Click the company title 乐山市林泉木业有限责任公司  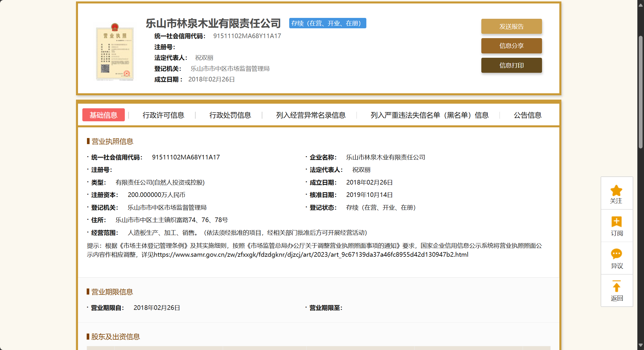click(213, 23)
